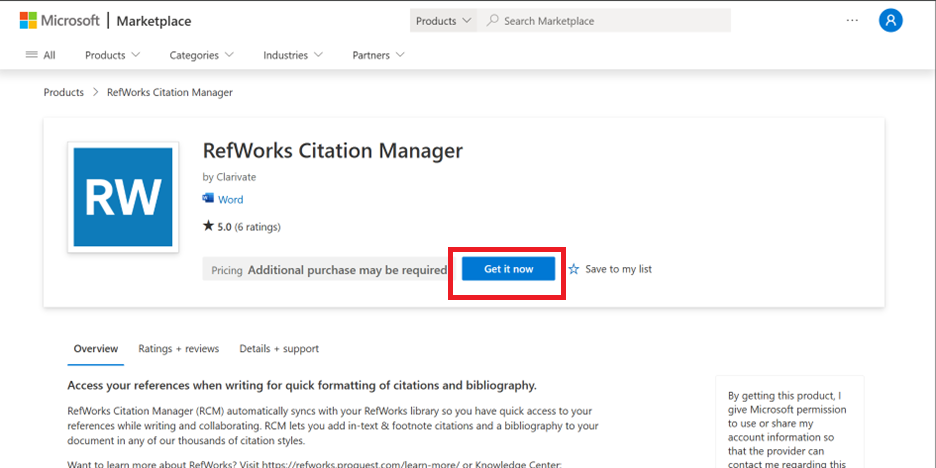Switch to the Ratings + reviews tab
This screenshot has width=936, height=468.
(178, 349)
